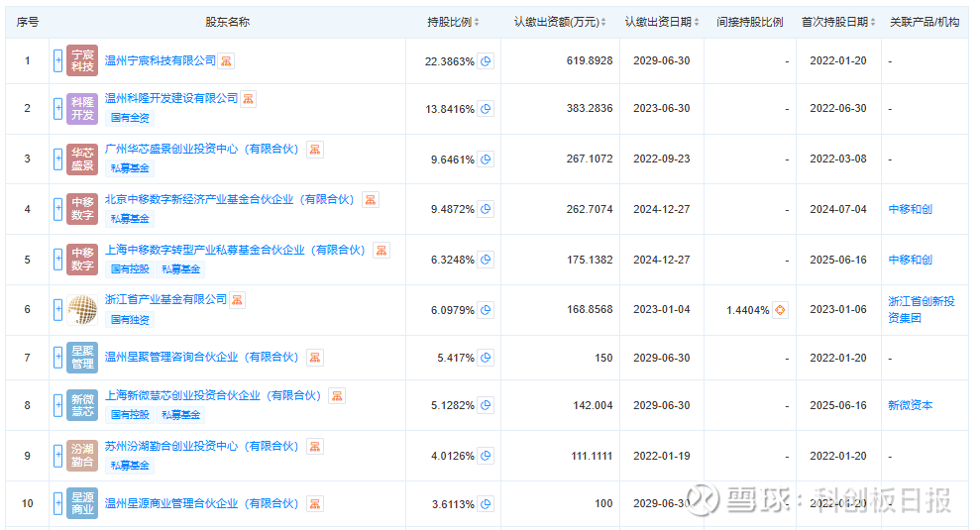
Task: Click the chart icon next to 9.6461%
Action: pyautogui.click(x=486, y=159)
